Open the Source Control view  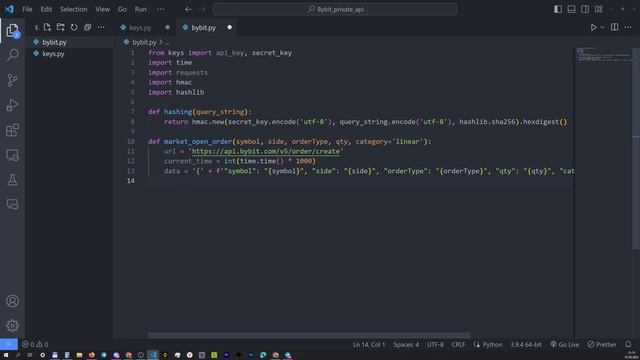(12, 80)
